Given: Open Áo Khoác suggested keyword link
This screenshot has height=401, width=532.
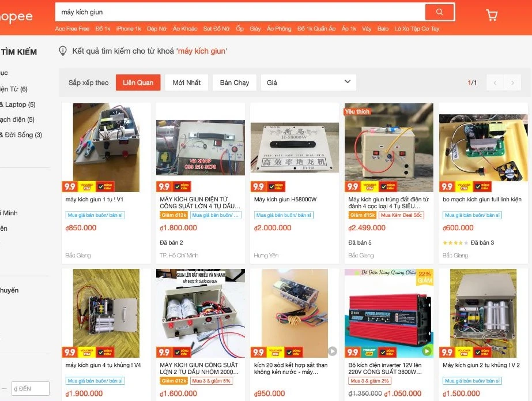Looking at the screenshot, I should click(185, 29).
